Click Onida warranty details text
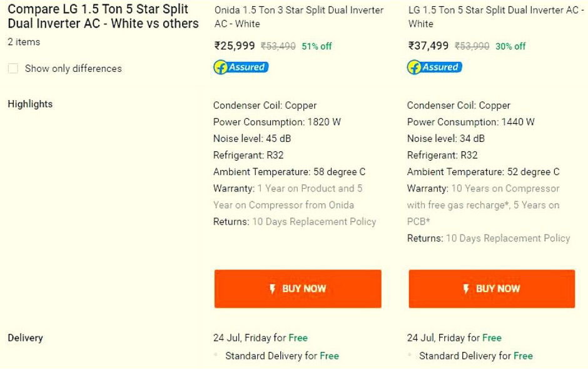Image resolution: width=588 pixels, height=369 pixels. (x=288, y=196)
